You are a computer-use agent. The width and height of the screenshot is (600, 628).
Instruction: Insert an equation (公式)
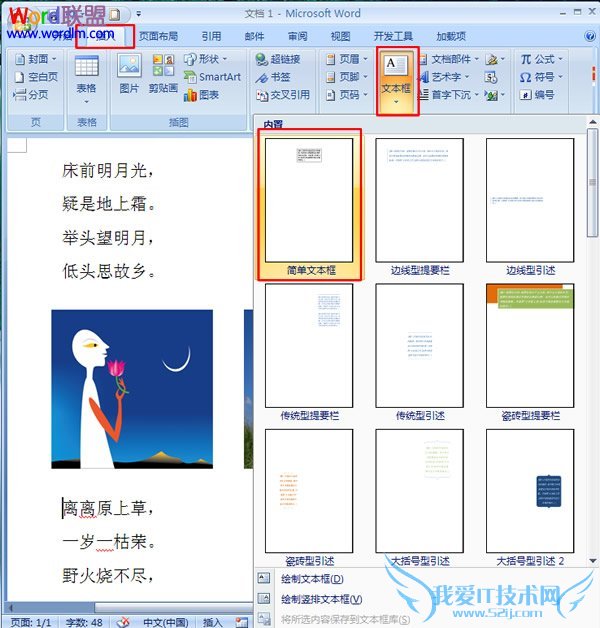(541, 59)
